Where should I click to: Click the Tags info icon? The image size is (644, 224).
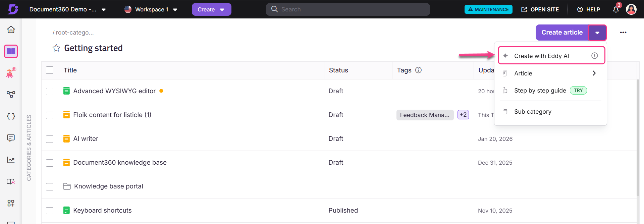tap(418, 70)
